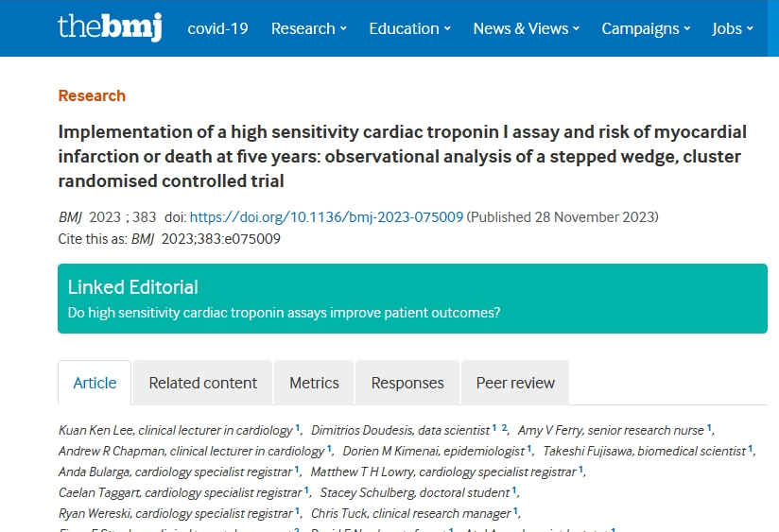Open the Campaigns dropdown menu
Viewport: 779px width, 532px height.
646,28
